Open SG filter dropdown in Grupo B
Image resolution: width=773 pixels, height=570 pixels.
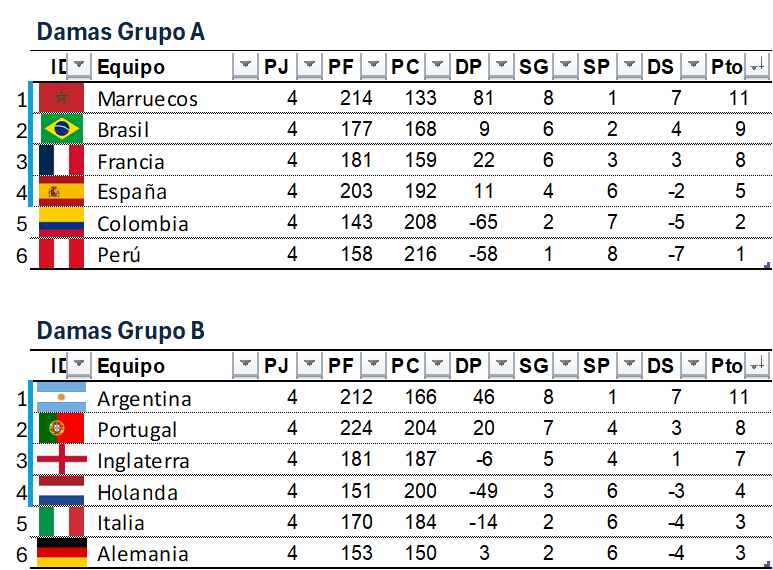click(x=565, y=366)
